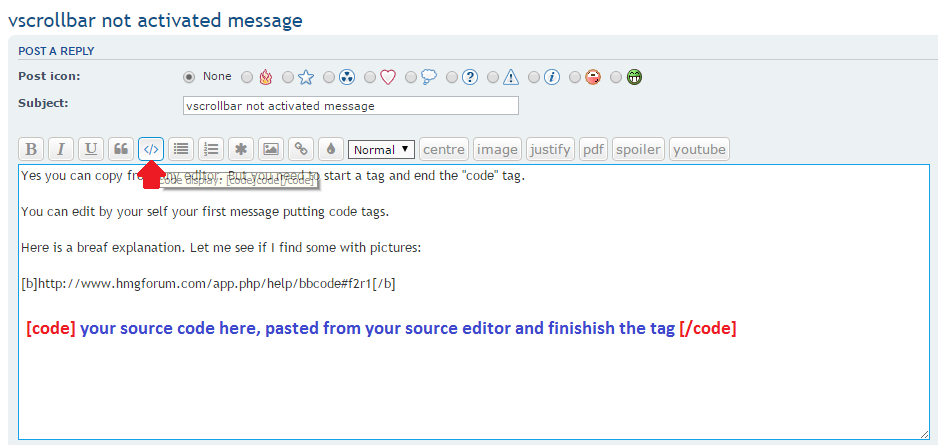Apply underline formatting button
Screen dimensions: 938x445
91,149
